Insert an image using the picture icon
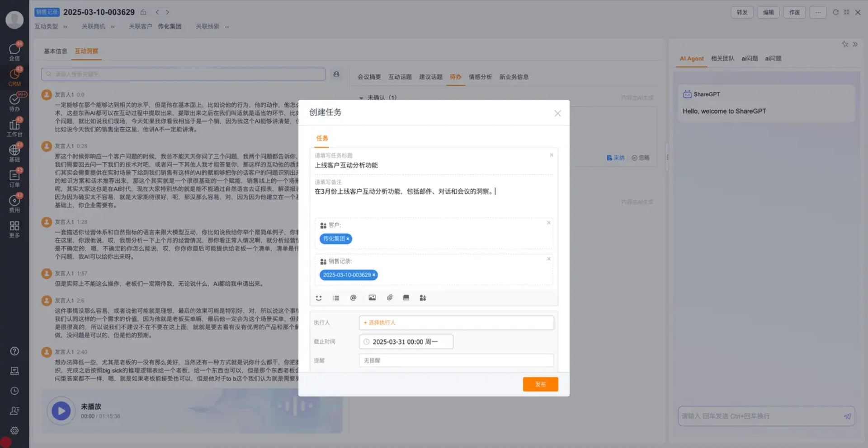Image resolution: width=868 pixels, height=448 pixels. click(x=372, y=298)
